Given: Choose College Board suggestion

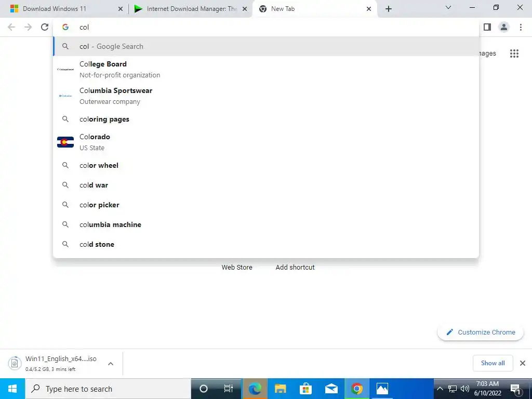Looking at the screenshot, I should 266,69.
